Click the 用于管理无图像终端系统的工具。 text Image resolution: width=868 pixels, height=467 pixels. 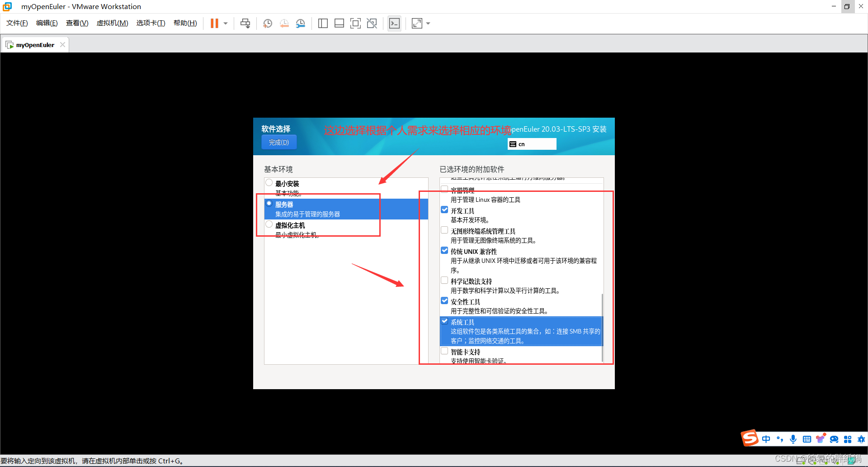pos(494,240)
